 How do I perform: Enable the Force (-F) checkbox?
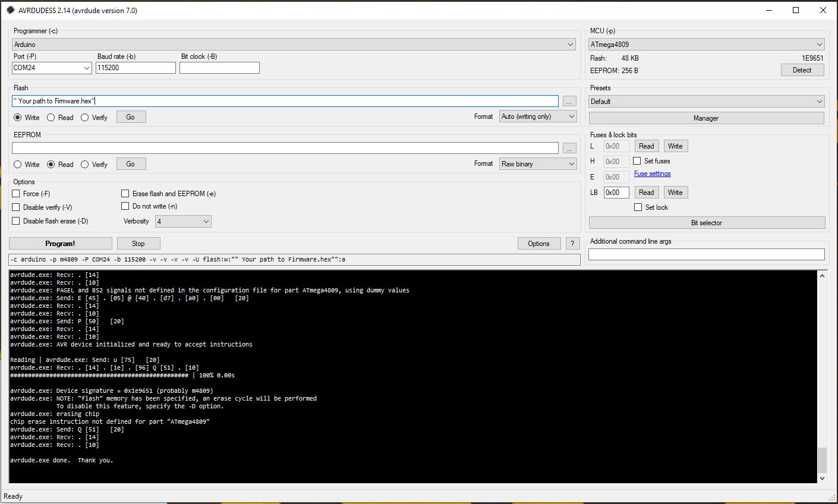[16, 194]
